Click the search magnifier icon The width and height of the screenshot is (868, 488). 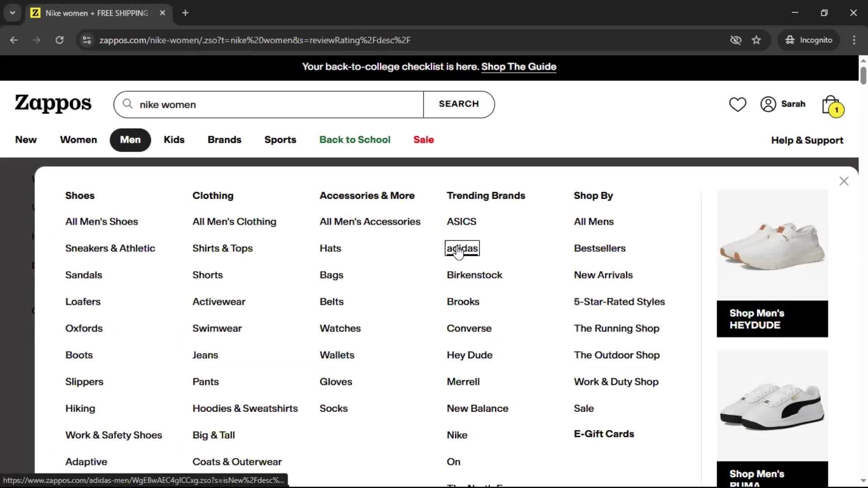click(128, 104)
